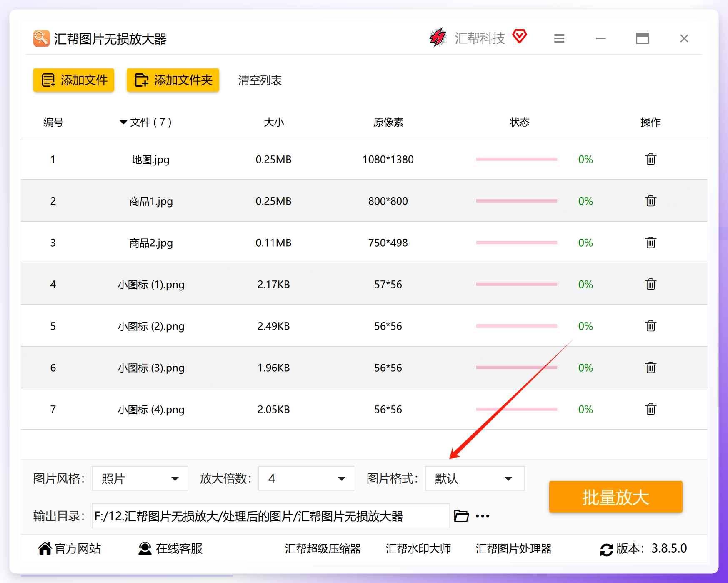Open 在线客服 support link
This screenshot has height=583, width=728.
[x=179, y=548]
